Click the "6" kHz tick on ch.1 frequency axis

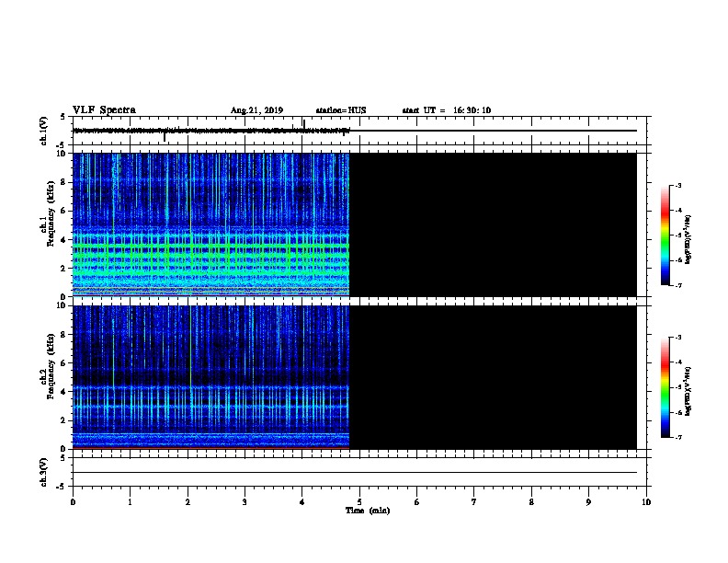[64, 211]
